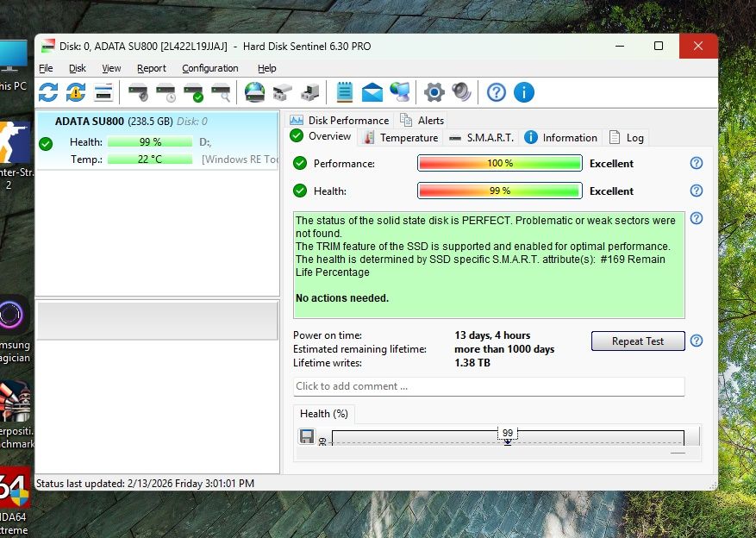Click the refresh icon with warning triangle
756x538 pixels.
pyautogui.click(x=76, y=92)
